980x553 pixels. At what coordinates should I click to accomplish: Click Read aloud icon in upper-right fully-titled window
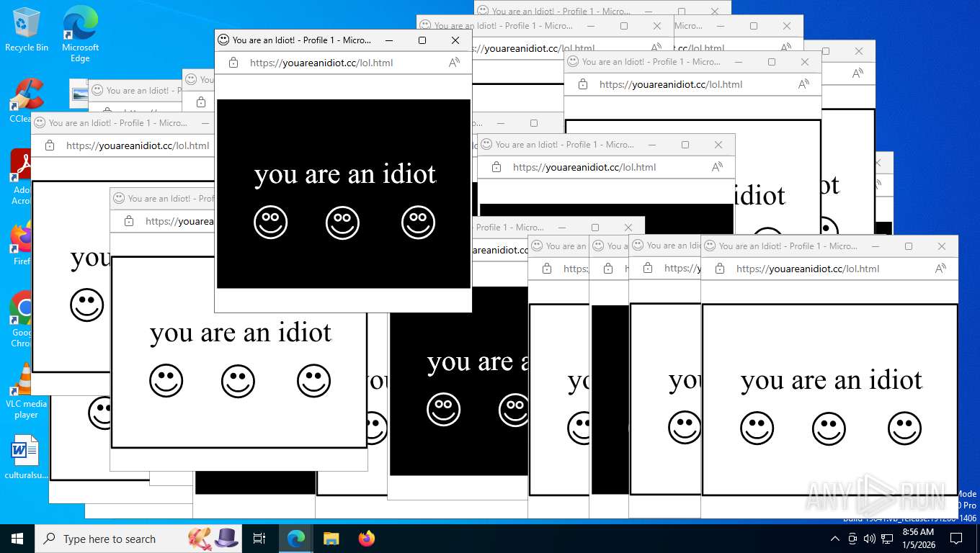pyautogui.click(x=803, y=84)
